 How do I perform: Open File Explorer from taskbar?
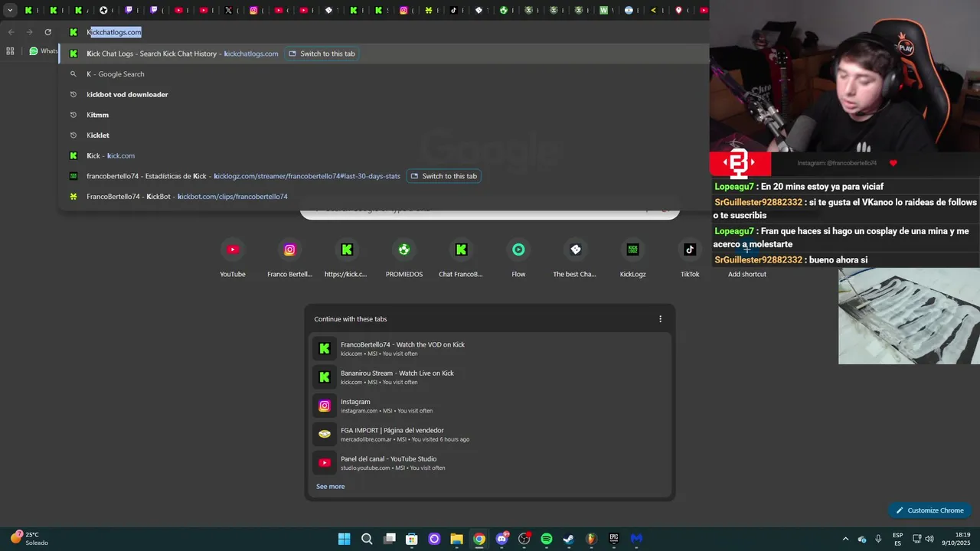click(456, 539)
